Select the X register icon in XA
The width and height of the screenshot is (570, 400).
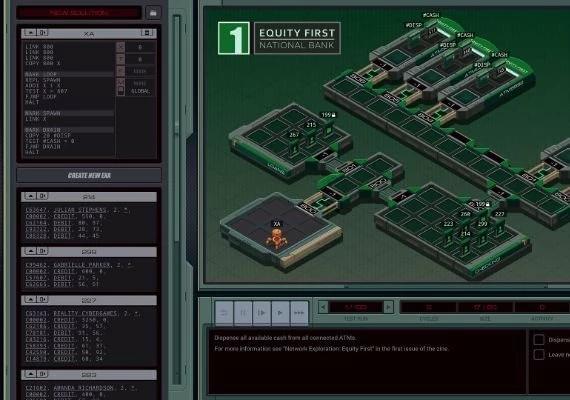tap(120, 47)
